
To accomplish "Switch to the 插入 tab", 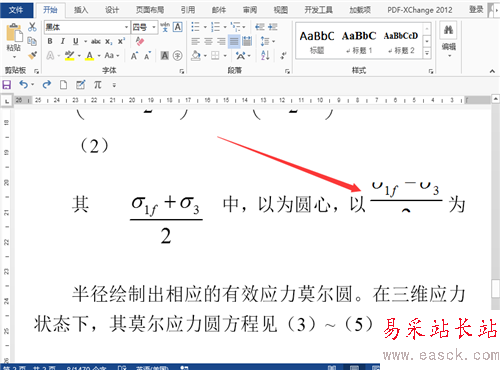I will tap(81, 10).
